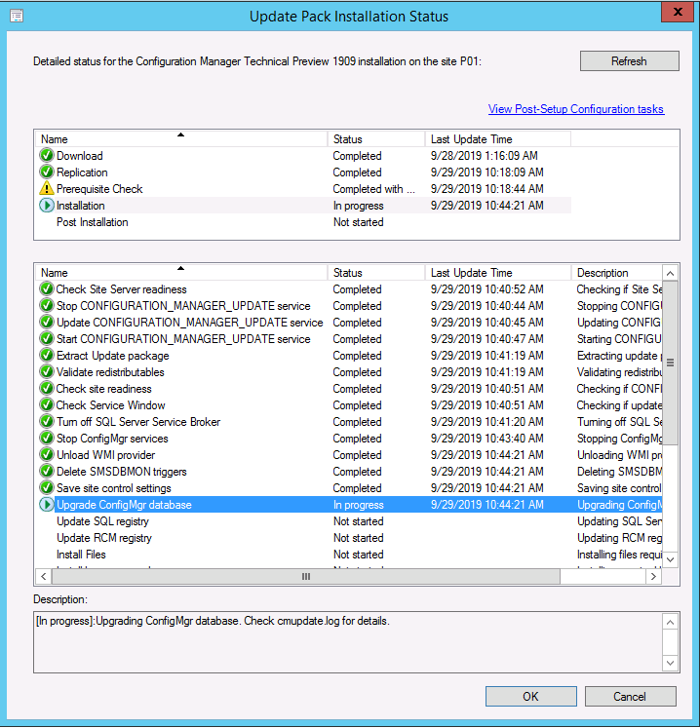This screenshot has width=700, height=728.
Task: Click check icon for Validate redistributables
Action: (x=47, y=372)
